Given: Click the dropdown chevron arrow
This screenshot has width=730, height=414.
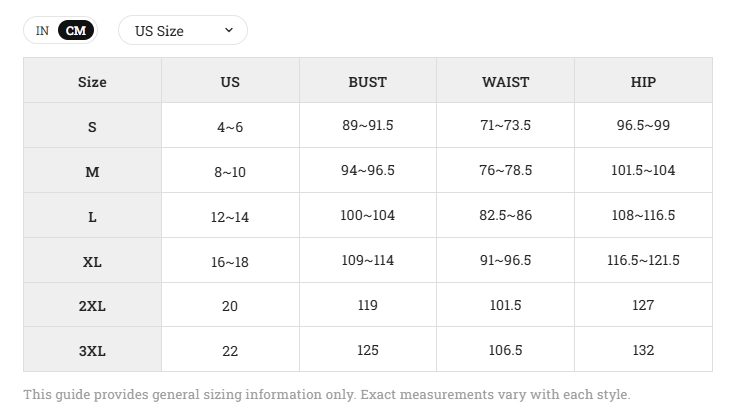Looking at the screenshot, I should click(229, 30).
